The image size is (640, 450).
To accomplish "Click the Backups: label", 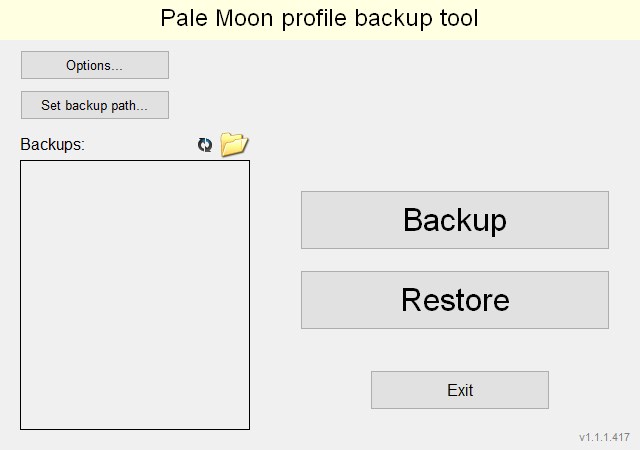I will (x=53, y=145).
